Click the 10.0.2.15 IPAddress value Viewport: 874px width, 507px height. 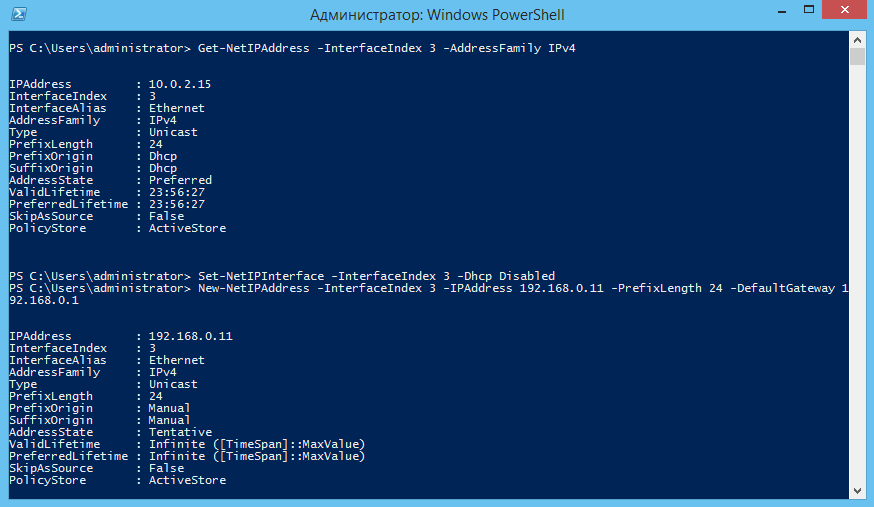click(180, 84)
